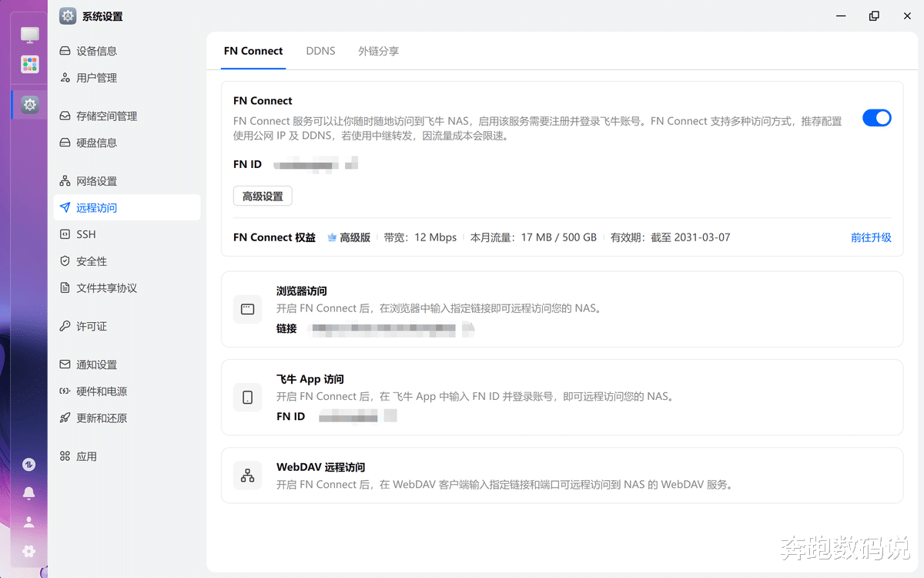The width and height of the screenshot is (924, 578).
Task: Click the FN Connect 权益 label
Action: (x=274, y=237)
